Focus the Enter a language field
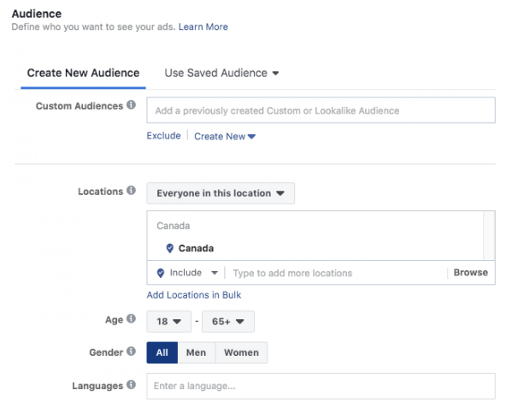 click(x=321, y=386)
